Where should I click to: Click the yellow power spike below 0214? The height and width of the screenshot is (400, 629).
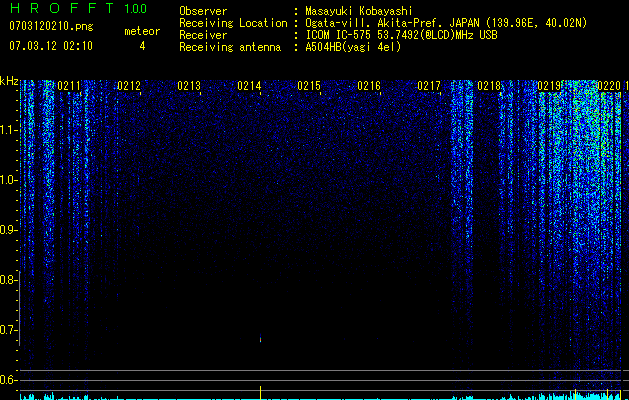pos(260,392)
